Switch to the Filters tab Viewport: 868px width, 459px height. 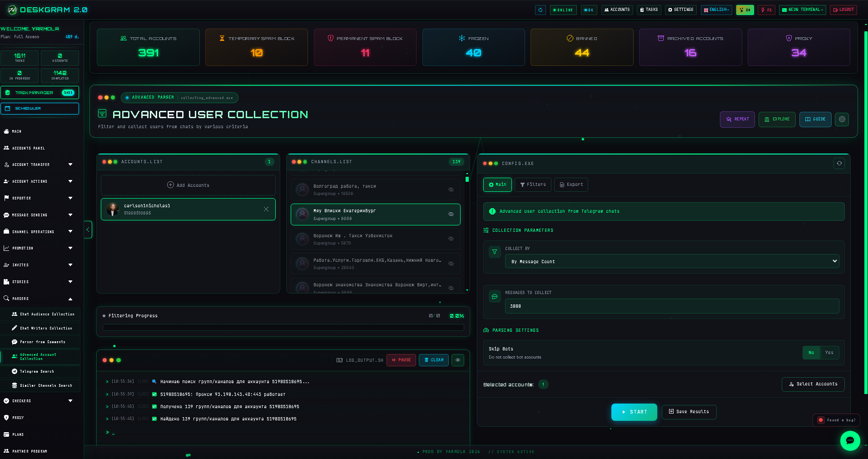click(x=533, y=185)
